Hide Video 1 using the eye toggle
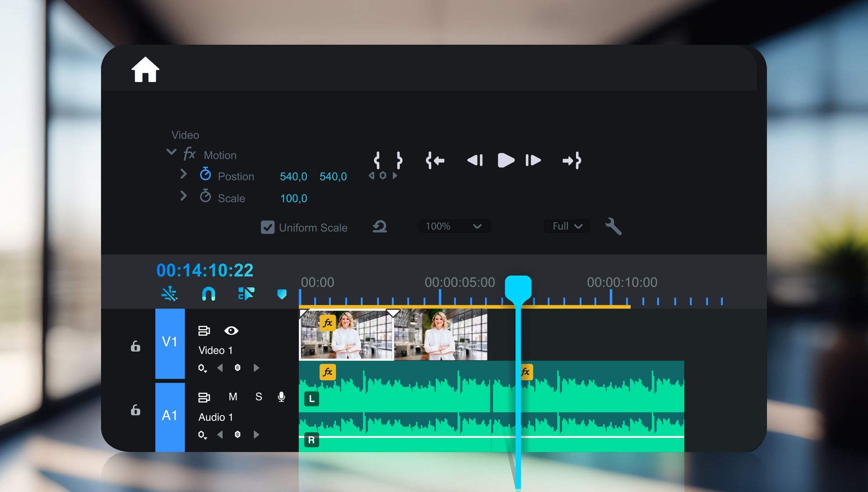This screenshot has width=868, height=492. pos(232,331)
